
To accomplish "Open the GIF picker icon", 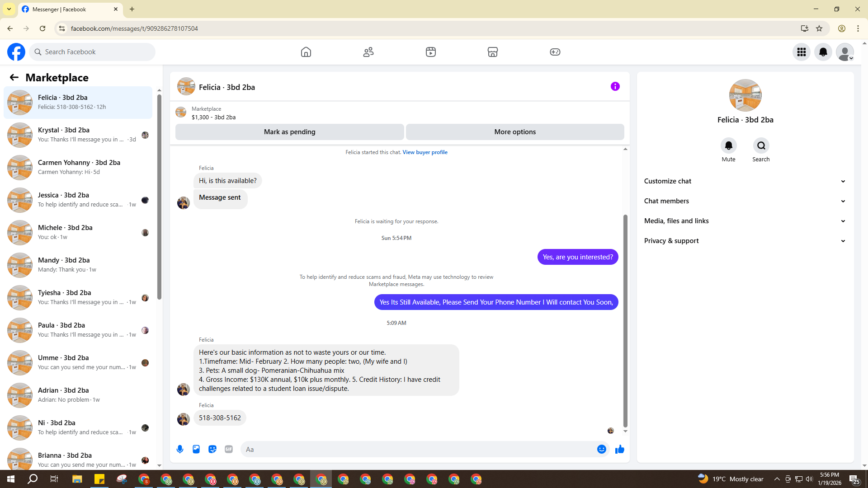I will [x=229, y=449].
